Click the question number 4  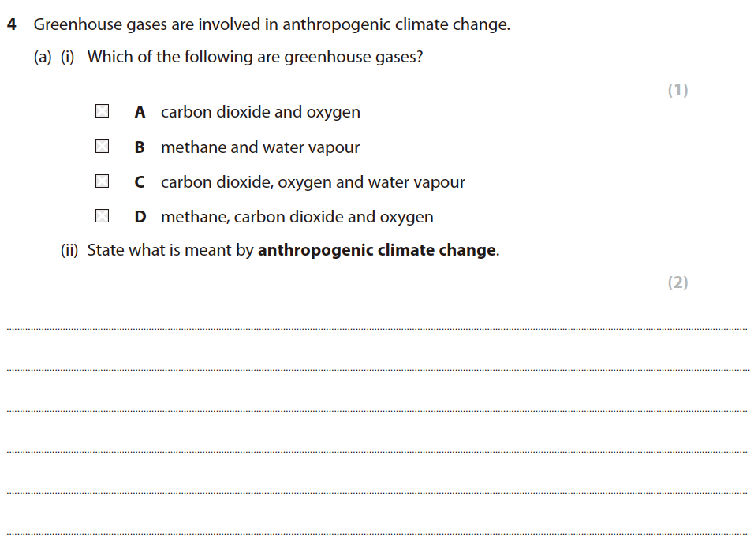click(12, 24)
